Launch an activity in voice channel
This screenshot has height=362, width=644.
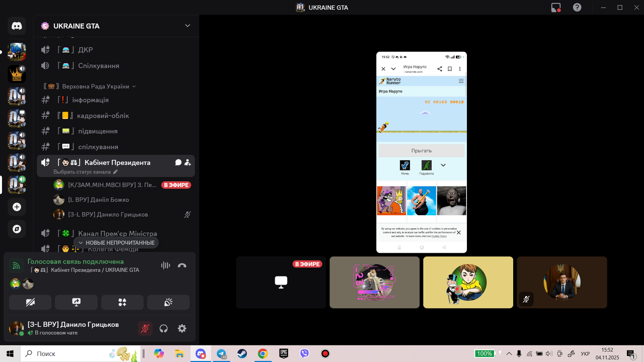tap(122, 302)
